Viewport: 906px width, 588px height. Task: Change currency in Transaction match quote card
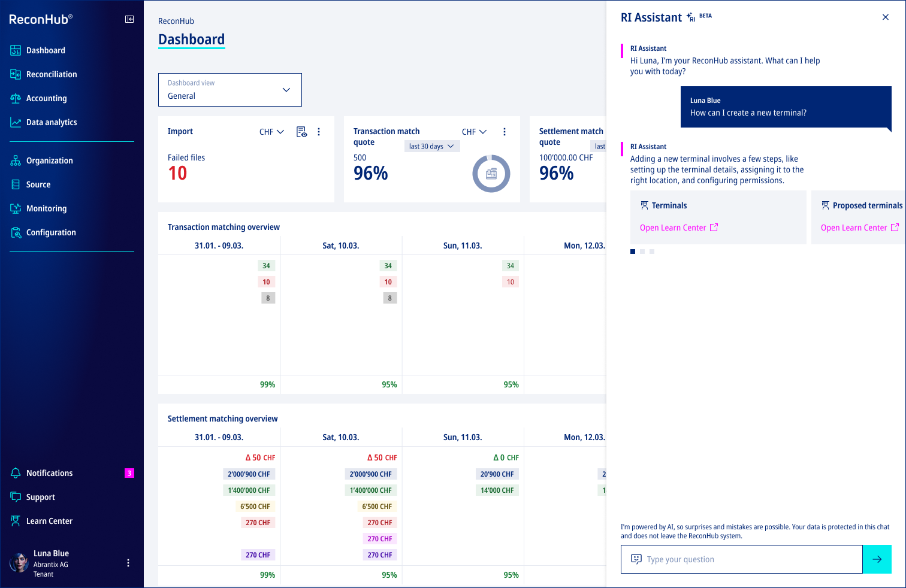(x=474, y=132)
